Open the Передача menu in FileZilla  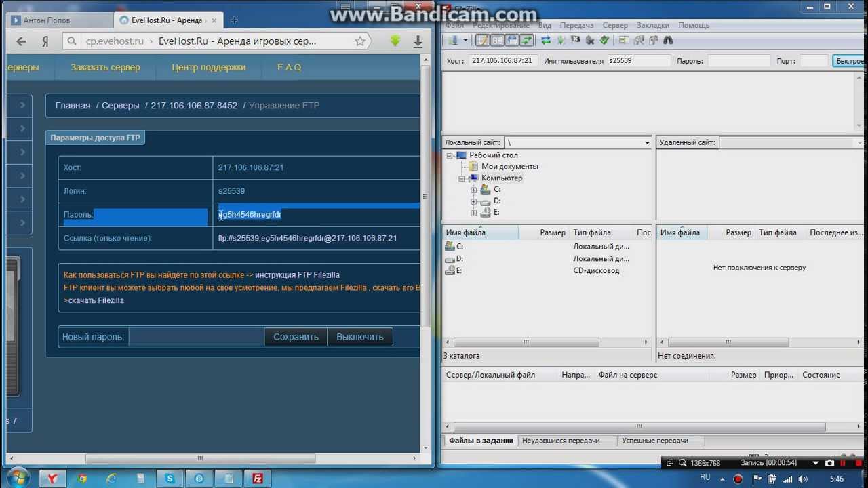(x=576, y=25)
